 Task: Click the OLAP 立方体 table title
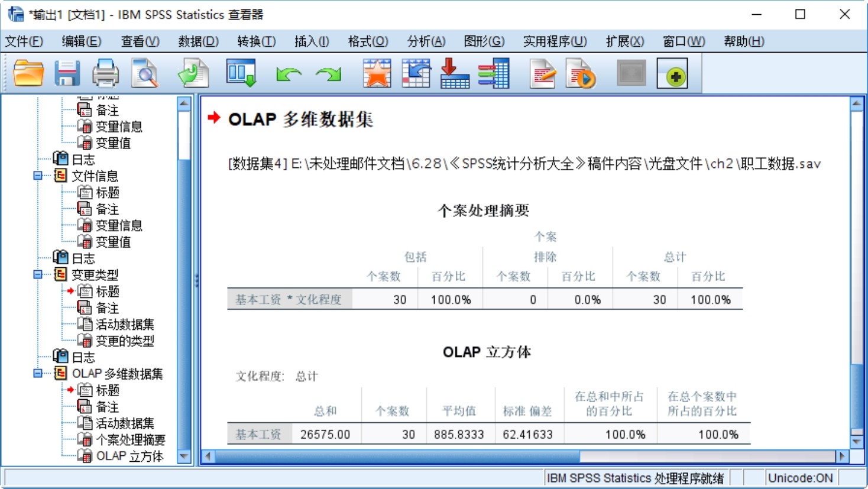point(487,352)
